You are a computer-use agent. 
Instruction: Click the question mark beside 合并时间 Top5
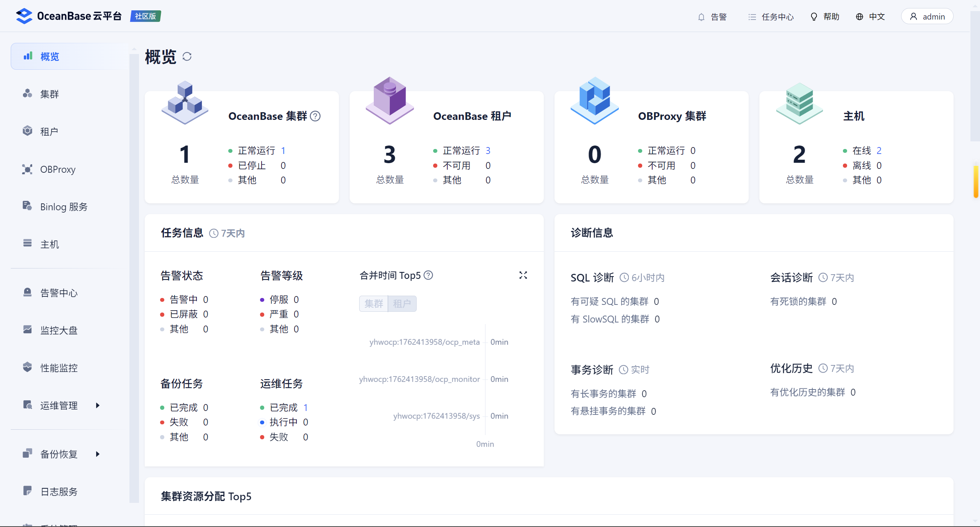429,275
